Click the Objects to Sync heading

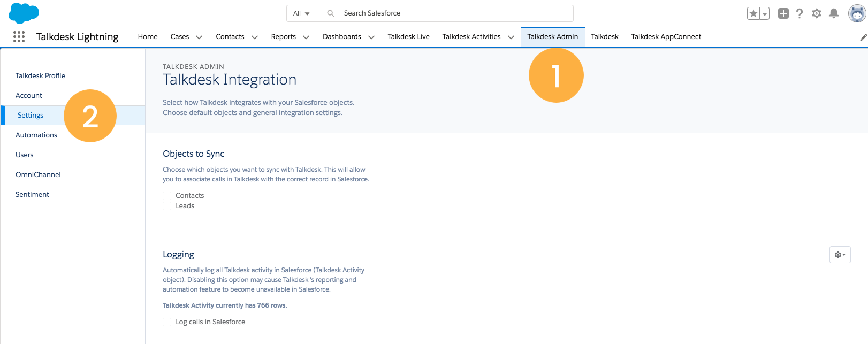(194, 154)
